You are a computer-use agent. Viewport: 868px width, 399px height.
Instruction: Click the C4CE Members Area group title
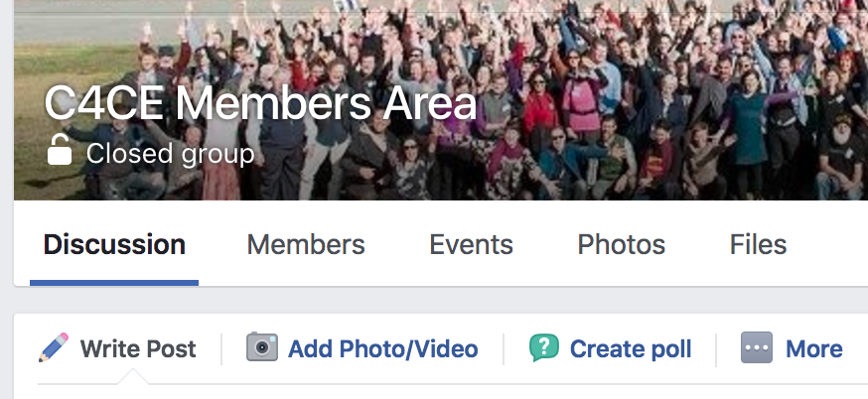pos(260,104)
